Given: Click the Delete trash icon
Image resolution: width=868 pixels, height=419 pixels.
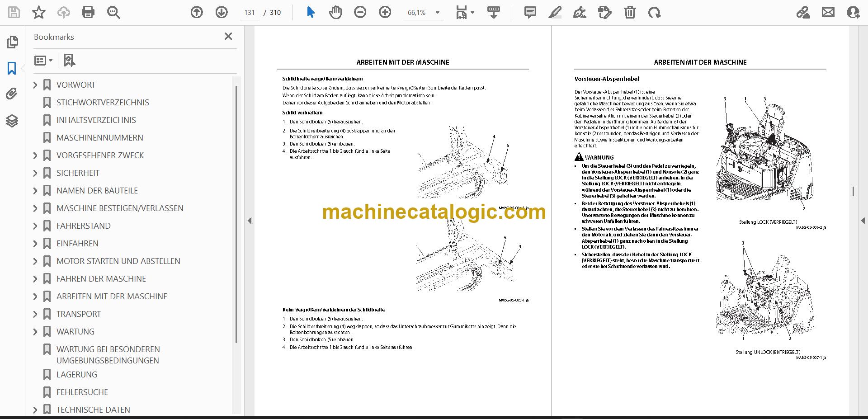Looking at the screenshot, I should coord(630,12).
